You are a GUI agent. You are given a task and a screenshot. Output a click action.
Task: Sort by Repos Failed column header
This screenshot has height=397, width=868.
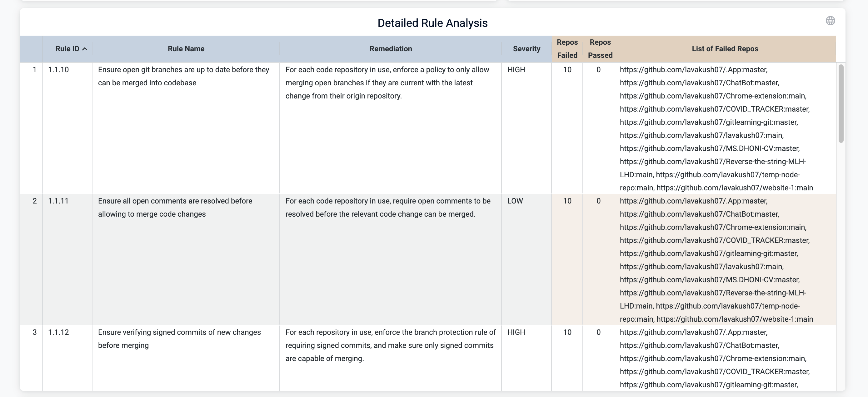pyautogui.click(x=567, y=49)
